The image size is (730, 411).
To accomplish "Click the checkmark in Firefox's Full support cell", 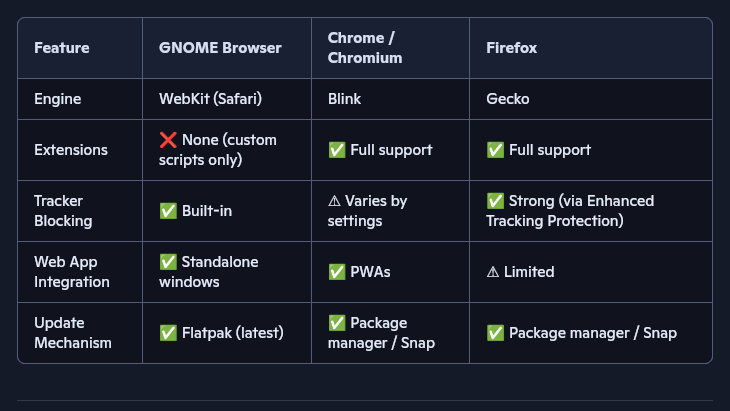I will click(495, 150).
